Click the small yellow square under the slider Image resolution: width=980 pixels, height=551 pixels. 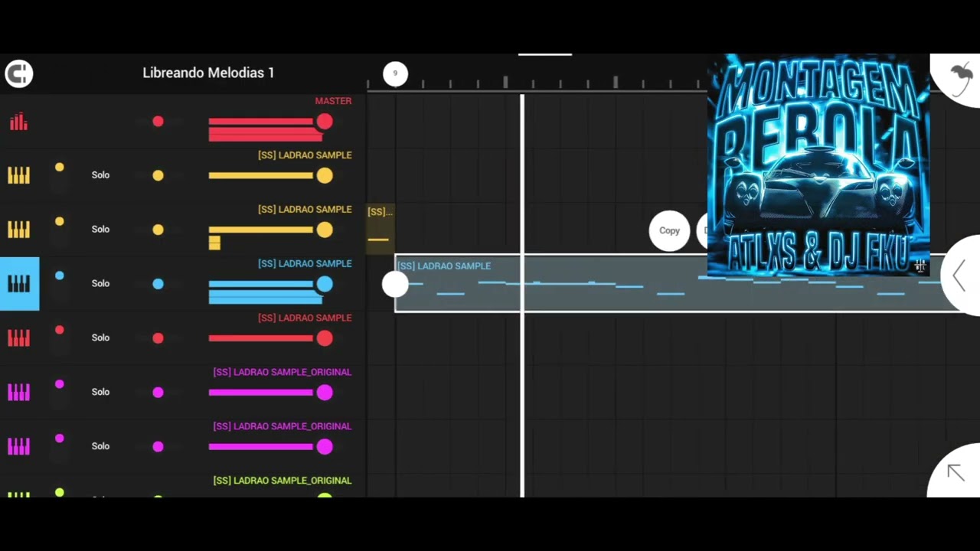click(214, 243)
